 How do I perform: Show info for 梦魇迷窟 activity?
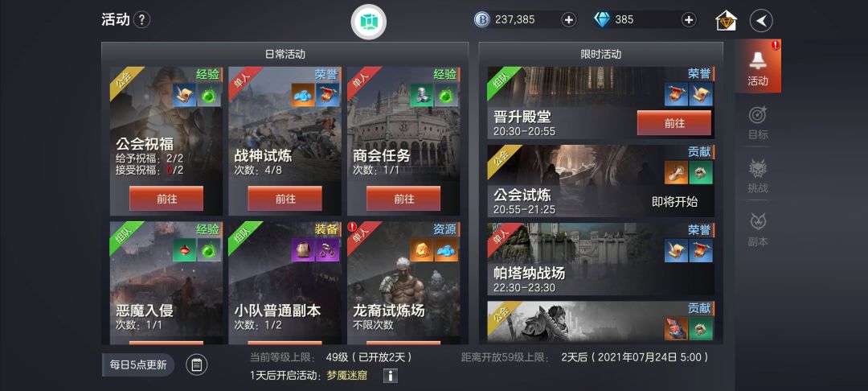(391, 376)
